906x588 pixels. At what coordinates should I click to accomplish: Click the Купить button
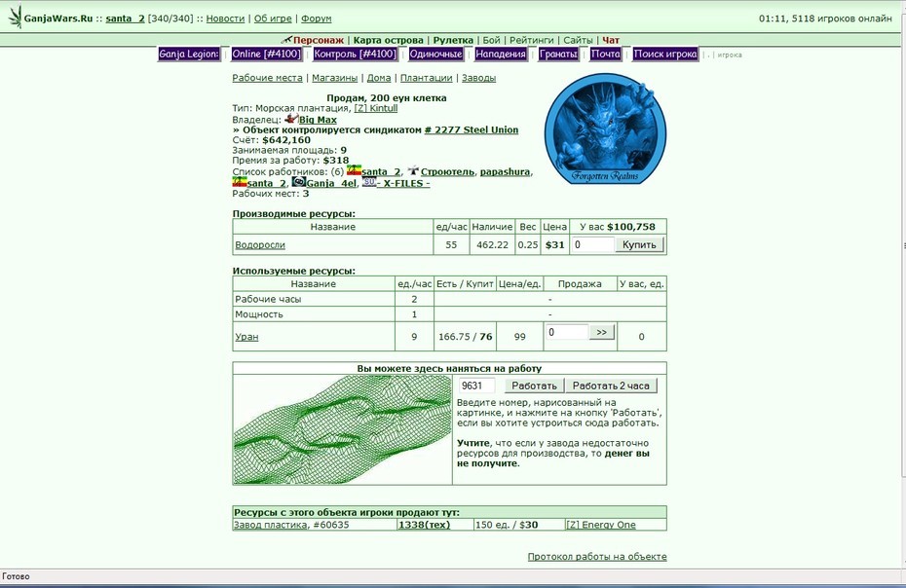coord(639,244)
